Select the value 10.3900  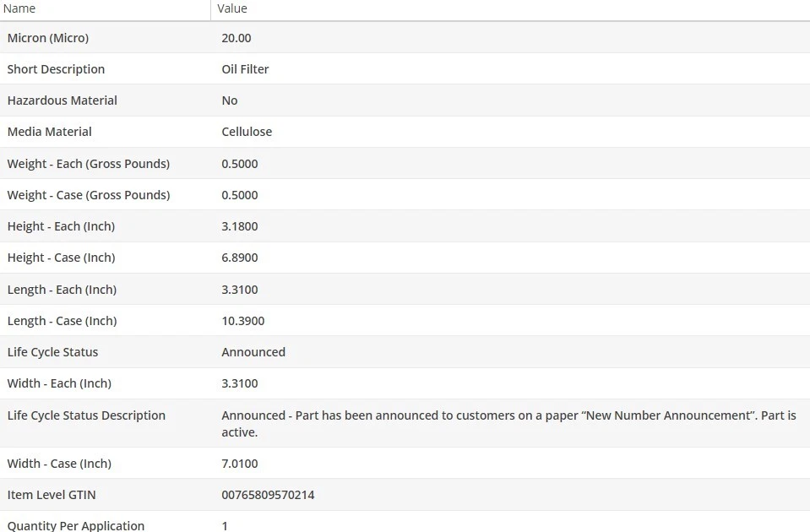tap(242, 321)
